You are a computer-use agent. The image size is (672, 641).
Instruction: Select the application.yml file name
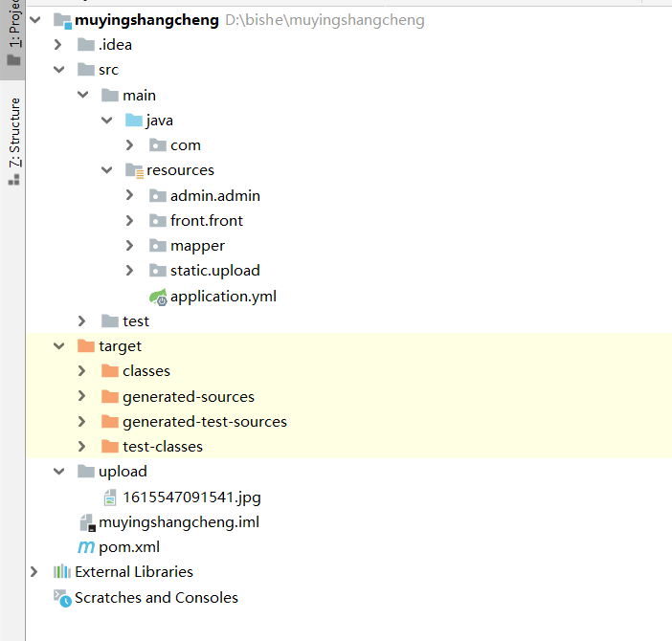pyautogui.click(x=223, y=297)
